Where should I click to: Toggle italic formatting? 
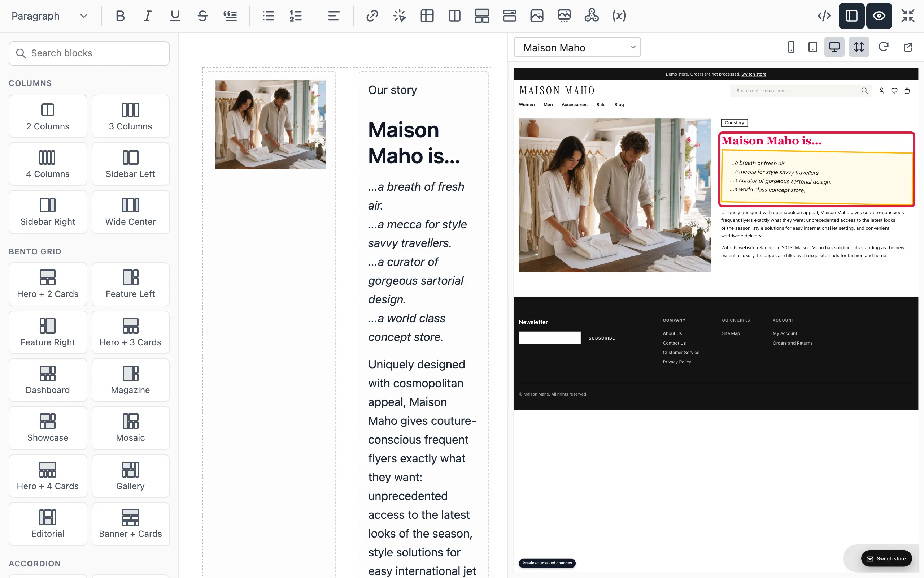147,16
